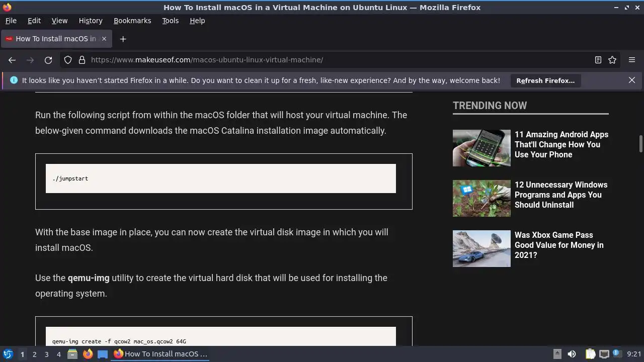Screen dimensions: 644x362
Task: Switch to workspace 3
Action: [x=46, y=354]
